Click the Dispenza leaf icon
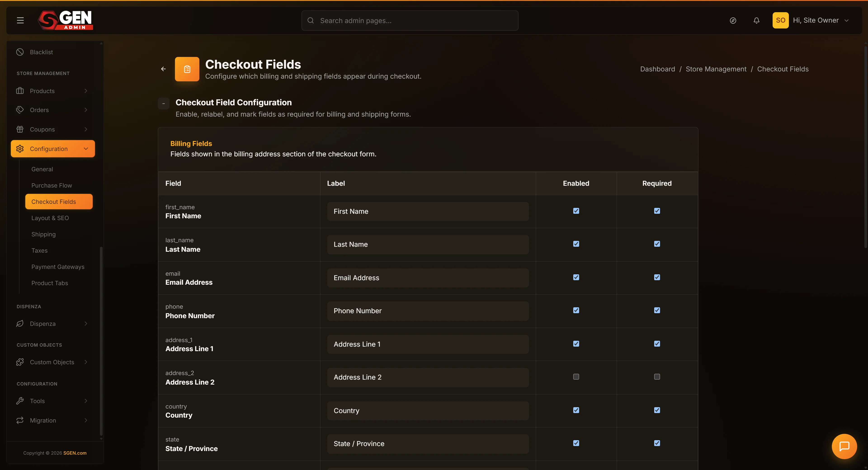Viewport: 868px width, 470px height. [20, 323]
